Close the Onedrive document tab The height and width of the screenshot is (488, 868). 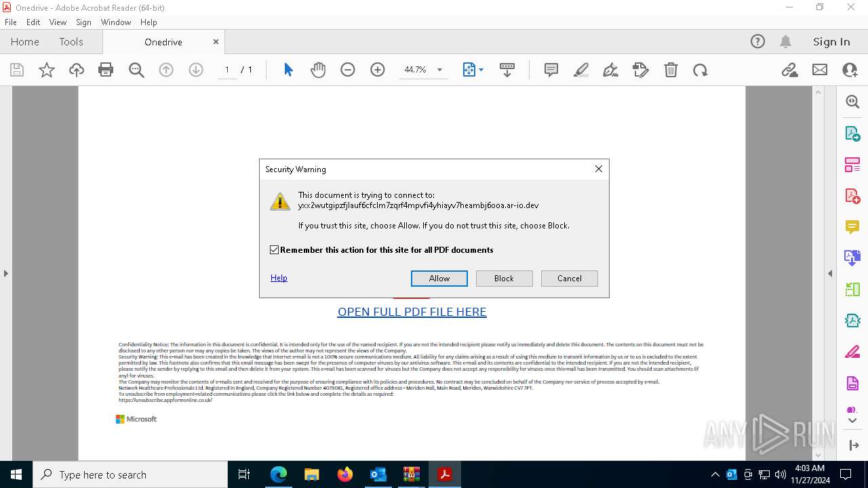(x=216, y=41)
